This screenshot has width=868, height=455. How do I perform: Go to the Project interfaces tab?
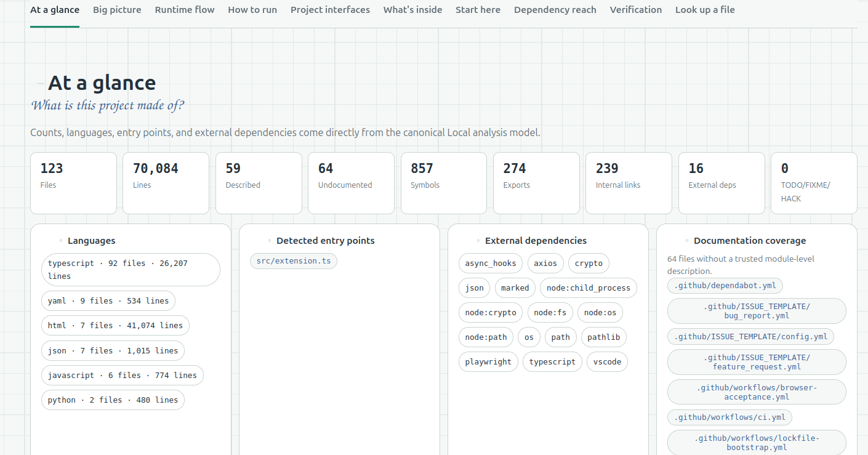coord(330,10)
